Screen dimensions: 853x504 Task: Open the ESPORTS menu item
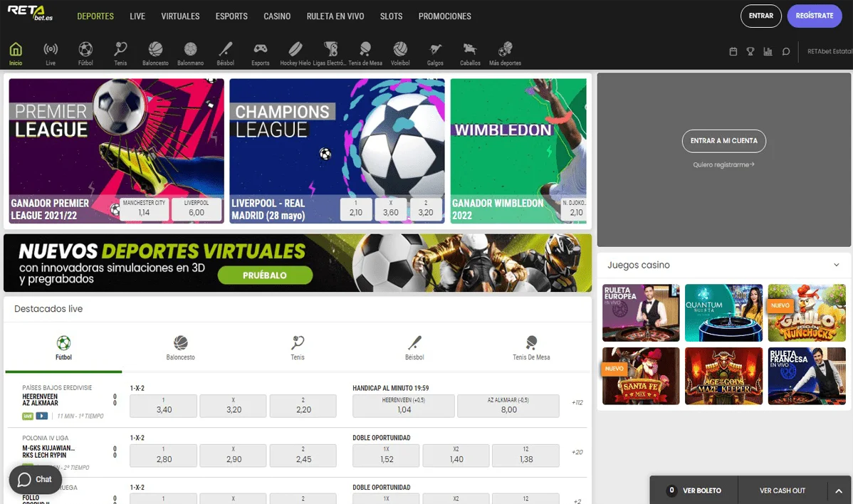(231, 16)
